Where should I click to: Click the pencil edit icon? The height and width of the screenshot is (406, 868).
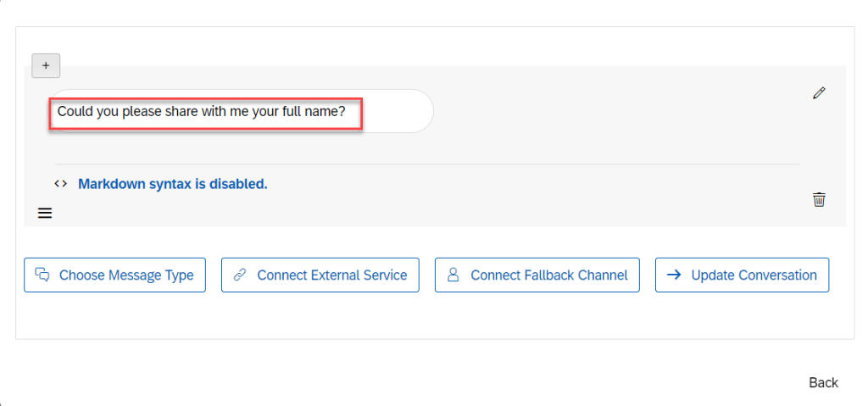818,93
